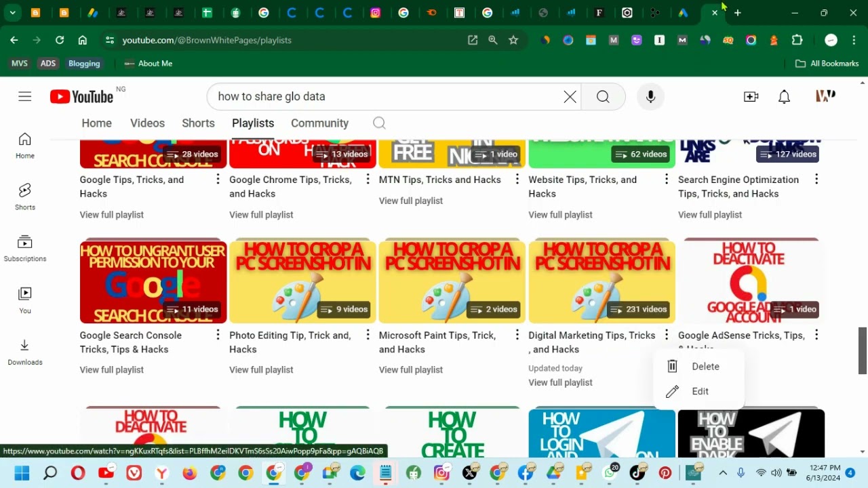Open the Digital Marketing Tips 231 videos thumbnail

[602, 281]
